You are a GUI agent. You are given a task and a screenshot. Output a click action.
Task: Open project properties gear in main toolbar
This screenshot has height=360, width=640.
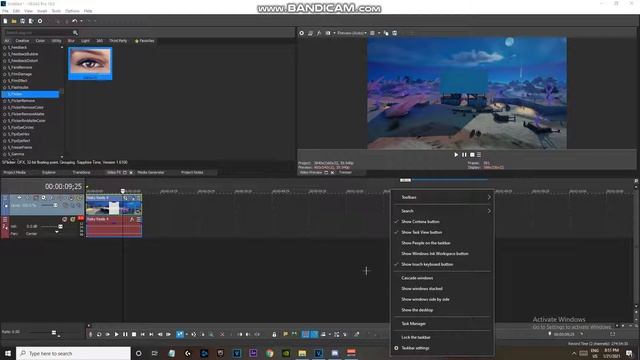pyautogui.click(x=40, y=21)
